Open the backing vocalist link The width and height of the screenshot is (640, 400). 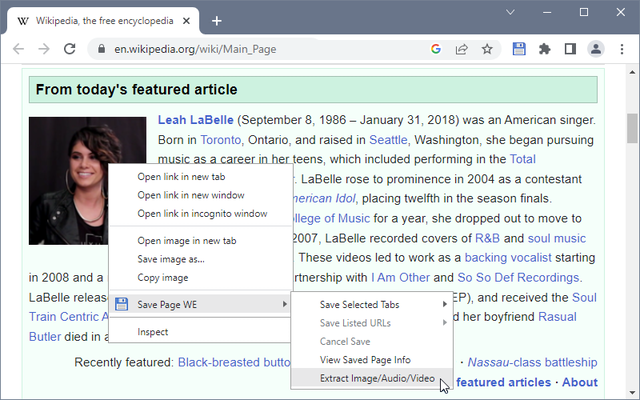tap(508, 258)
